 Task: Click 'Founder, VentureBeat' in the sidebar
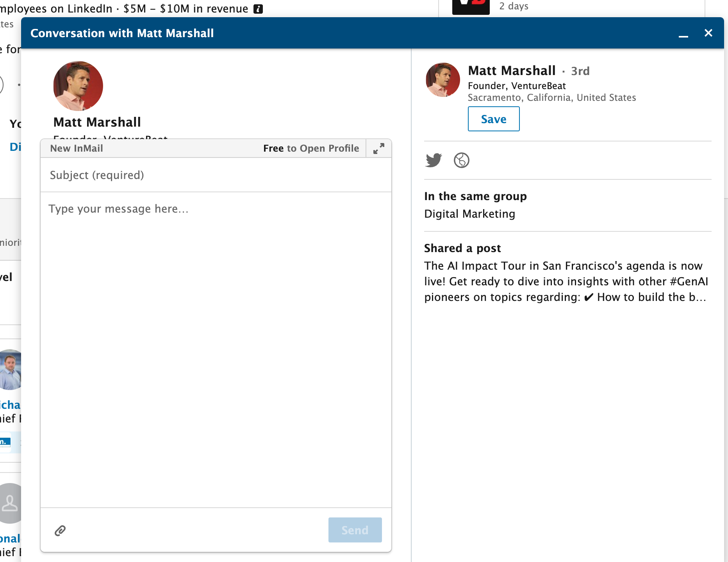[517, 86]
